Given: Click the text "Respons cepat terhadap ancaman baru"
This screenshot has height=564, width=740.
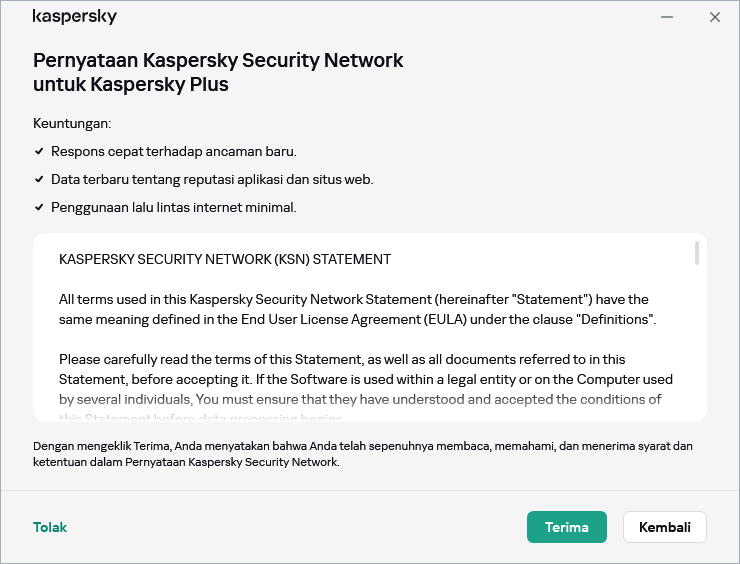Looking at the screenshot, I should 174,152.
